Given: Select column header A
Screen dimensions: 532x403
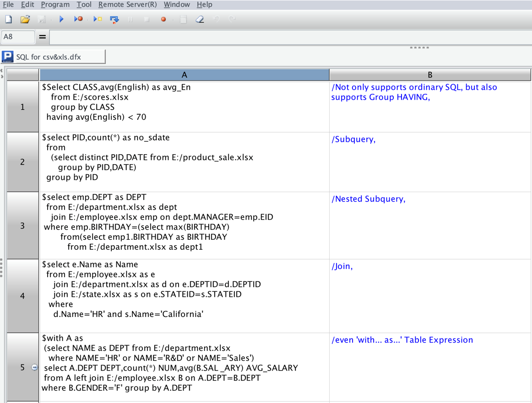Looking at the screenshot, I should [184, 74].
